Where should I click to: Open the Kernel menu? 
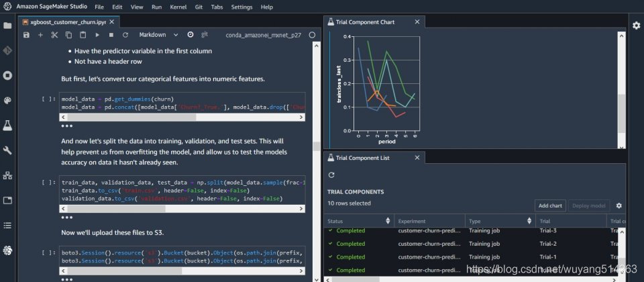click(178, 7)
